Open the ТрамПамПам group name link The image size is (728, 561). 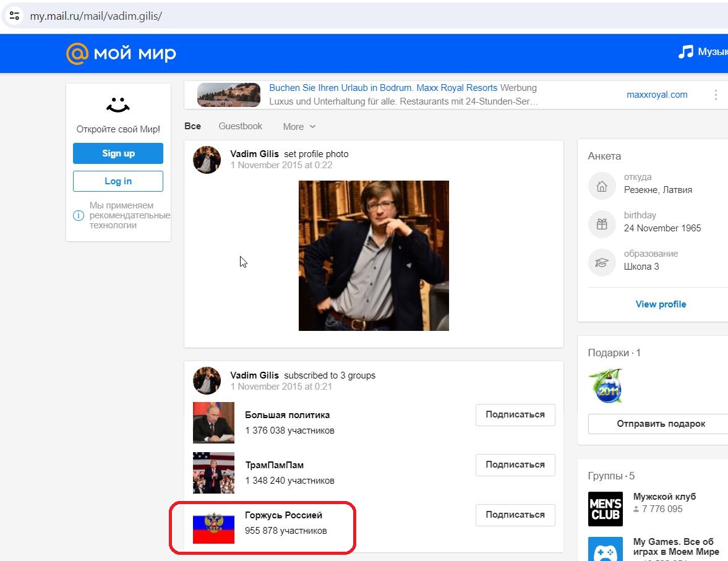click(x=275, y=465)
